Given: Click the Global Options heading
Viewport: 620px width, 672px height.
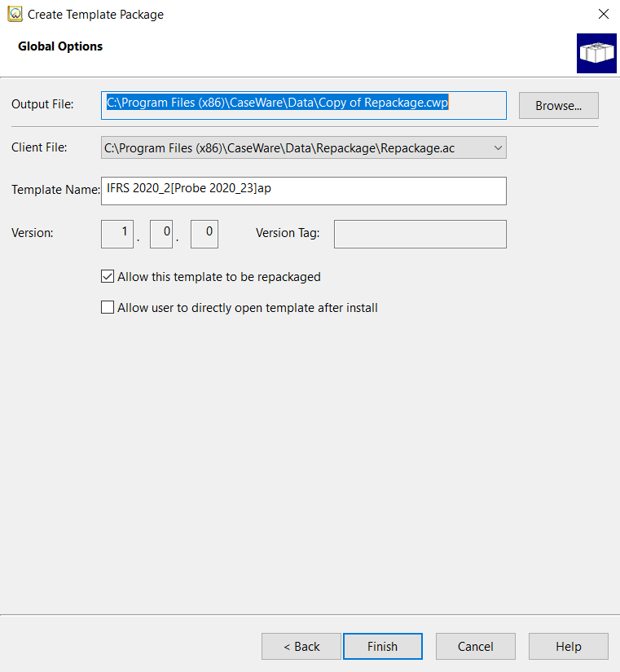Looking at the screenshot, I should click(60, 46).
